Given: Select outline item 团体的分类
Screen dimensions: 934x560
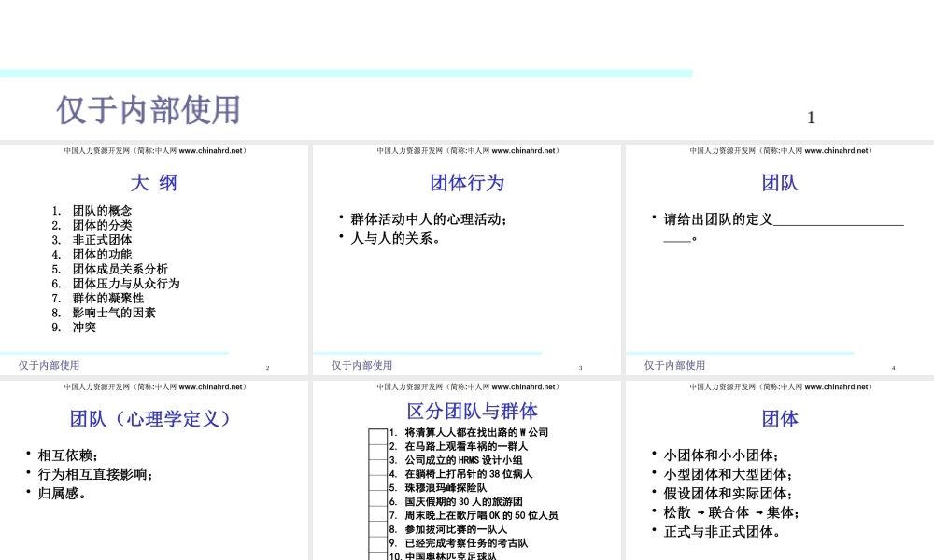Looking at the screenshot, I should click(102, 225).
